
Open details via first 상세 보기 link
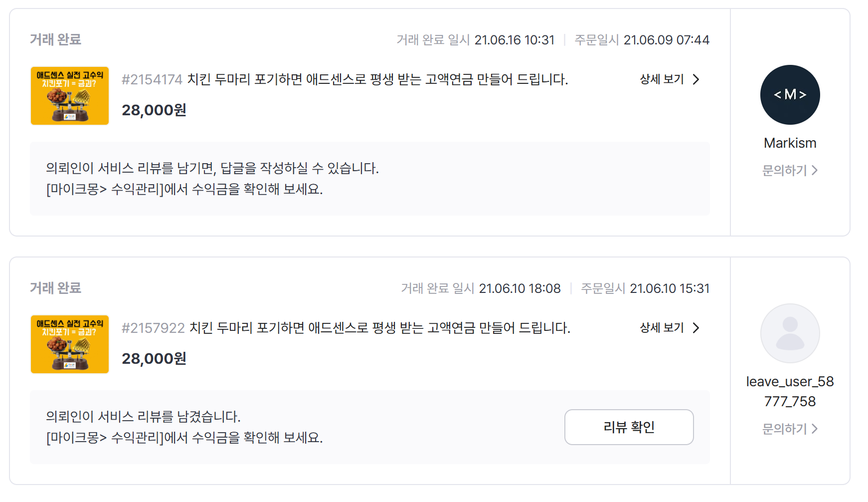click(662, 79)
